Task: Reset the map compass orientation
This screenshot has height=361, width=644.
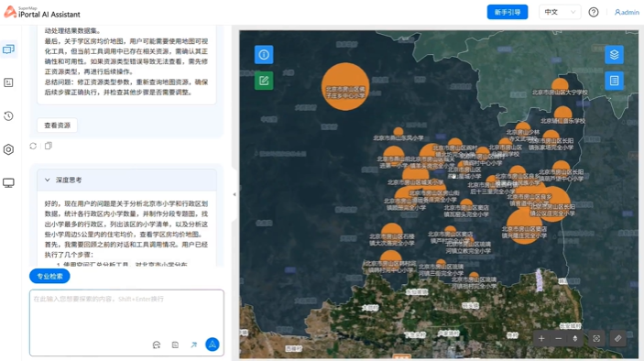Action: click(x=575, y=338)
